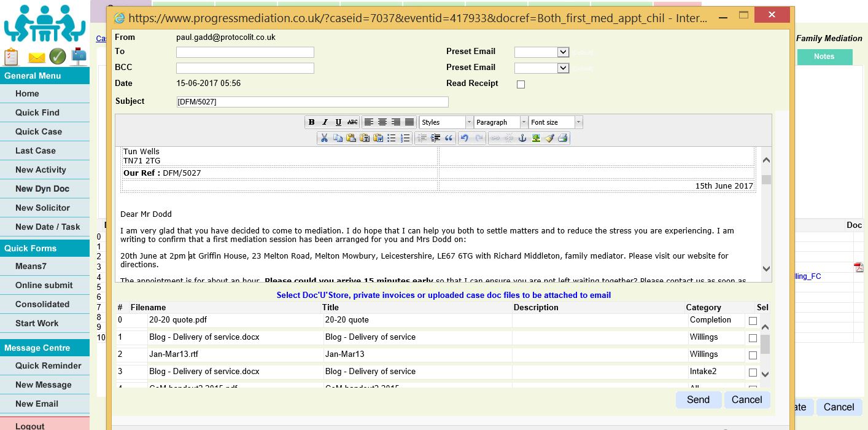Focus the To email field

pos(245,52)
